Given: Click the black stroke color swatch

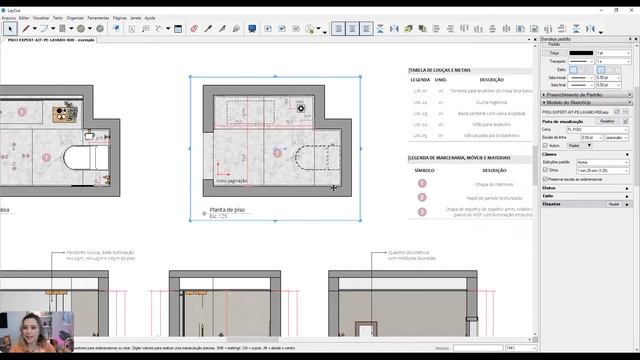Looking at the screenshot, I should [x=581, y=53].
